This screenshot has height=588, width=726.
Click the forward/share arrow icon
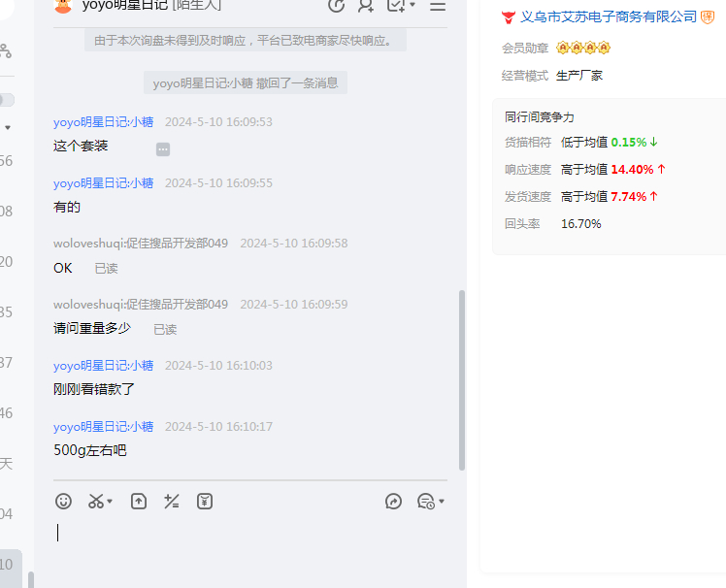point(393,502)
